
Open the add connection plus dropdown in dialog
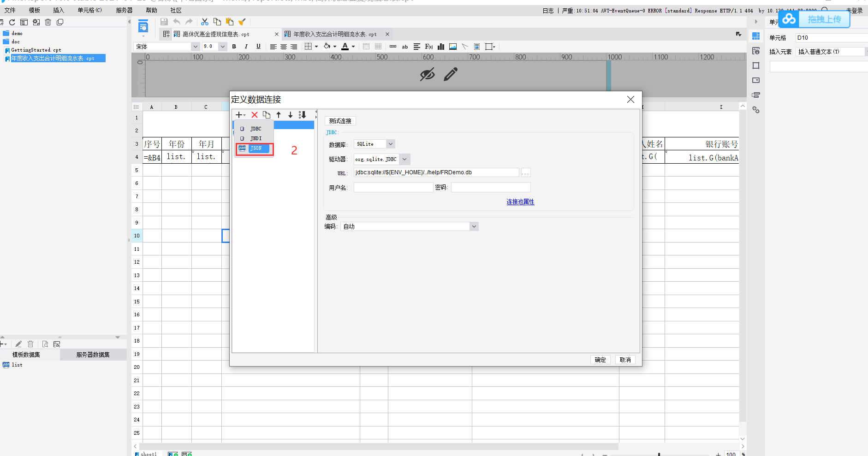(240, 115)
